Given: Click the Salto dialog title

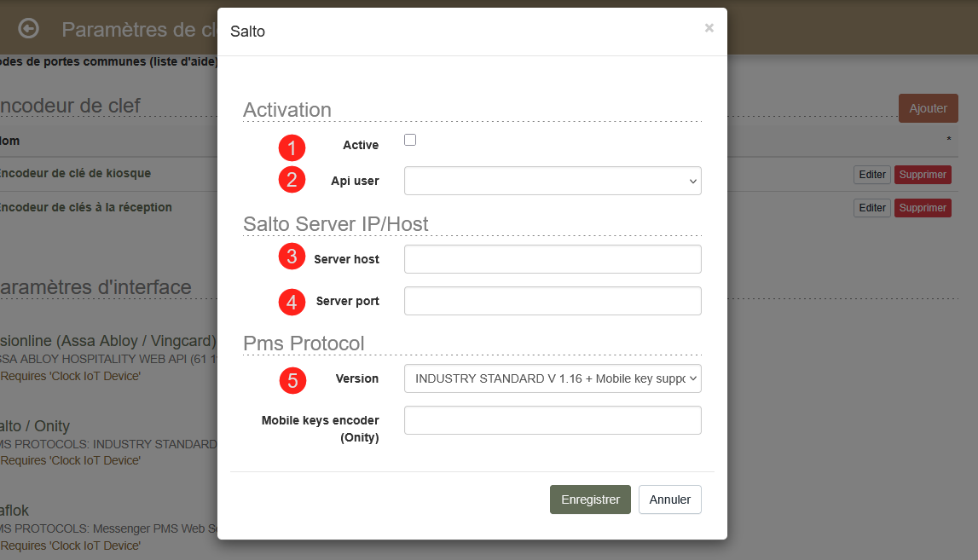Looking at the screenshot, I should click(x=247, y=32).
